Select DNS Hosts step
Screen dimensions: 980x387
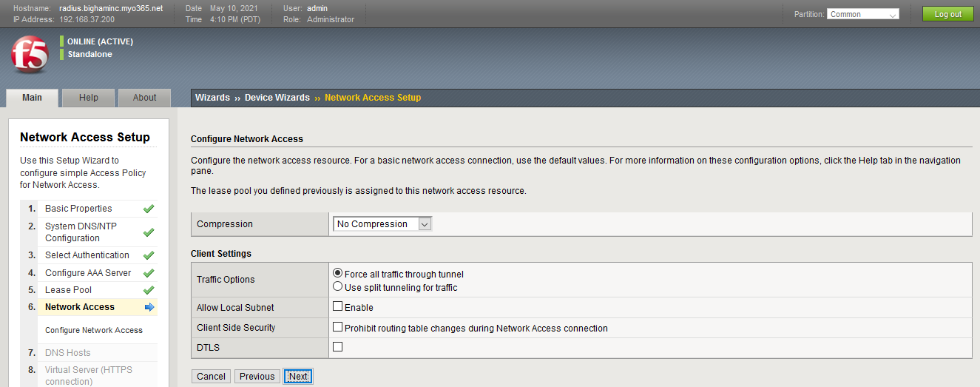pos(68,353)
